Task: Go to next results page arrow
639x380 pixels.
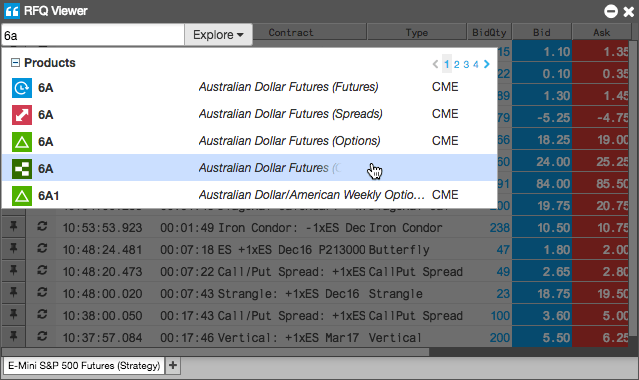Action: click(x=487, y=64)
